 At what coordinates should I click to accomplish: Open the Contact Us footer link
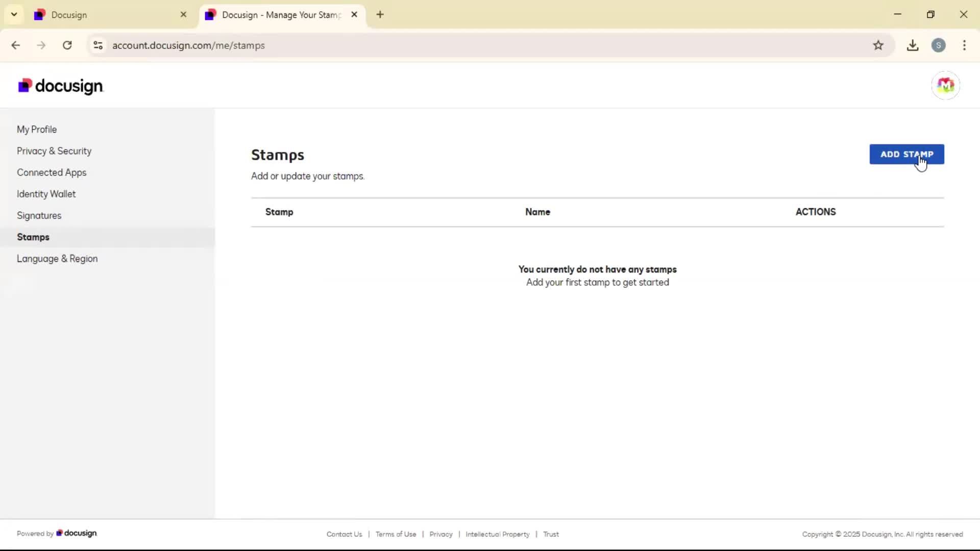point(345,534)
